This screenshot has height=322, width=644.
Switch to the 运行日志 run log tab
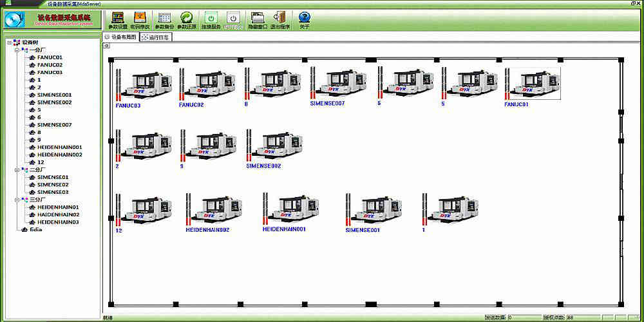click(156, 37)
